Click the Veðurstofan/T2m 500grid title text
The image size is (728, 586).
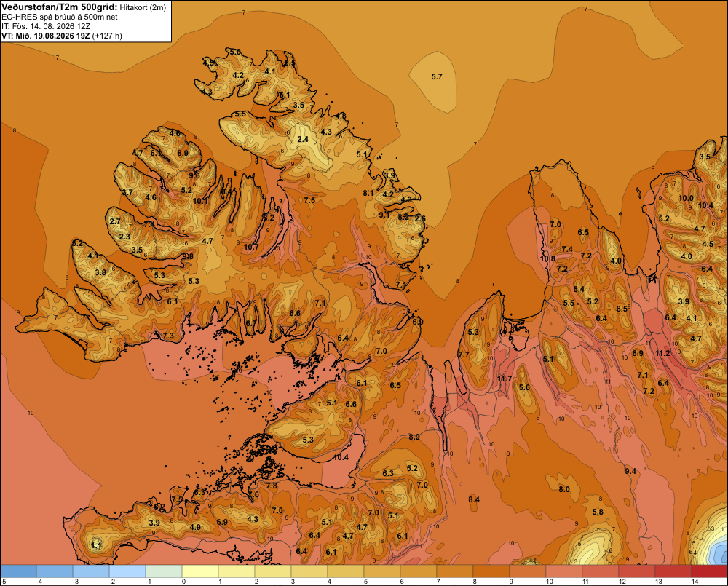click(x=59, y=7)
